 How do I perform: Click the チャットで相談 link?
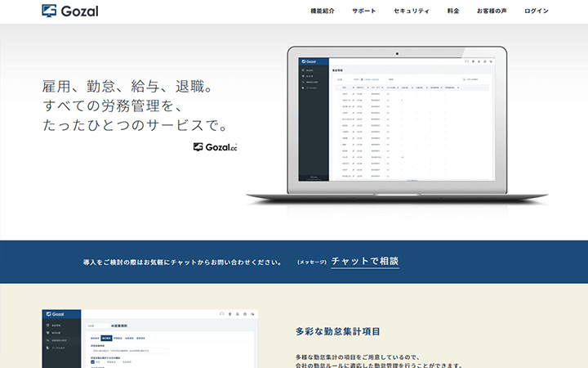[365, 262]
